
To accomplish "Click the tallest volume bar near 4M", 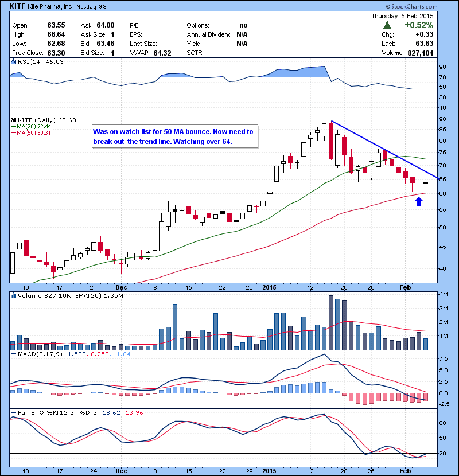I will pos(331,323).
